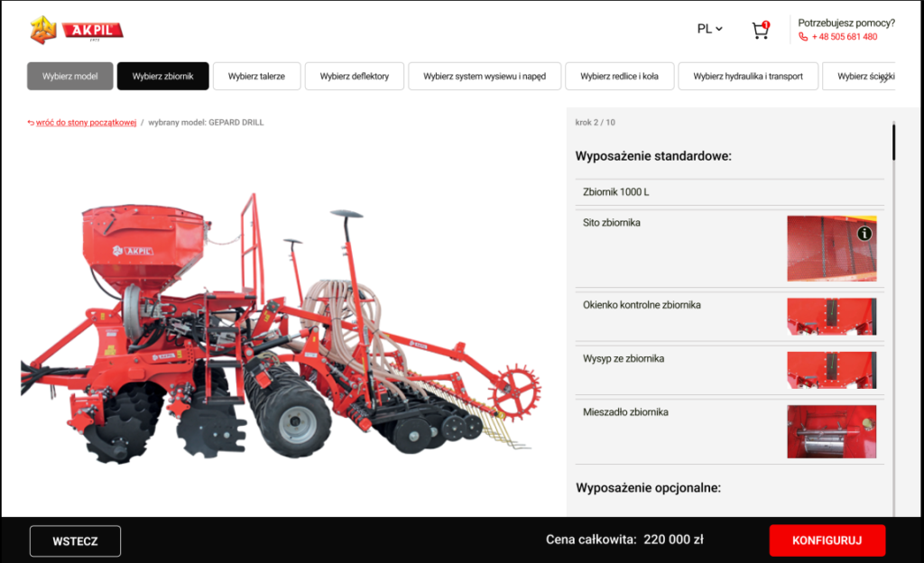Switch to Wybierz system wysiewu i napęd

pos(485,77)
